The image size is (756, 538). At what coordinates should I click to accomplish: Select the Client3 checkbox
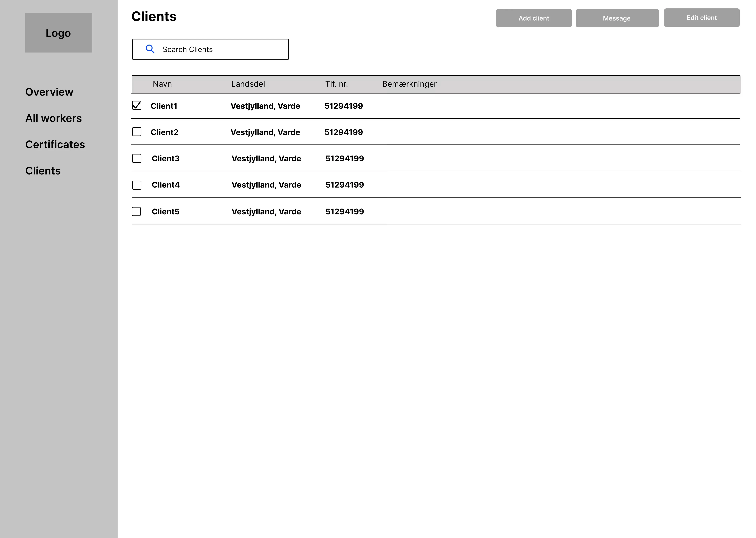click(137, 158)
